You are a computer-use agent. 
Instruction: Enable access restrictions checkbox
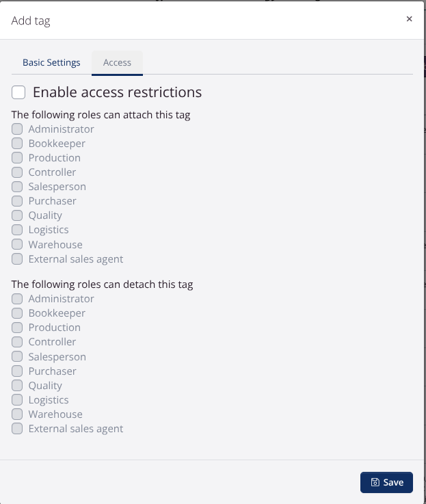coord(18,92)
